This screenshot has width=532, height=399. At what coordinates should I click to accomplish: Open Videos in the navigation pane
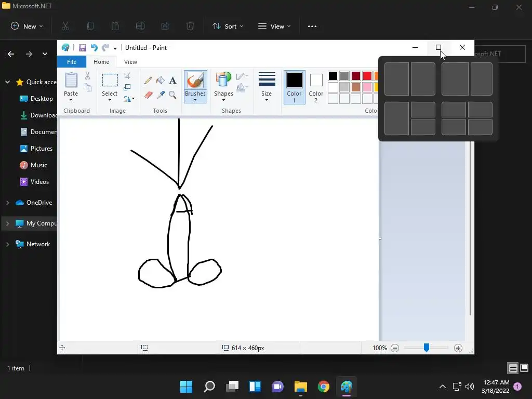[34, 182]
